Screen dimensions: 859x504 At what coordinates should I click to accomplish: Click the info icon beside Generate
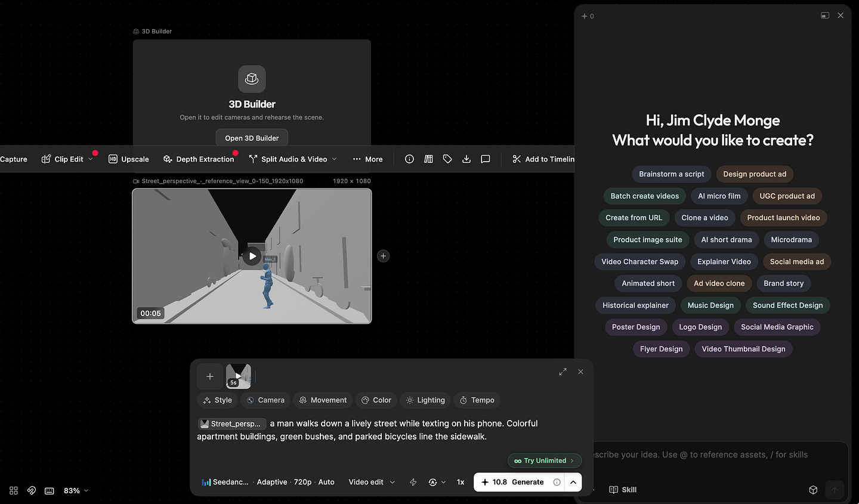click(557, 482)
